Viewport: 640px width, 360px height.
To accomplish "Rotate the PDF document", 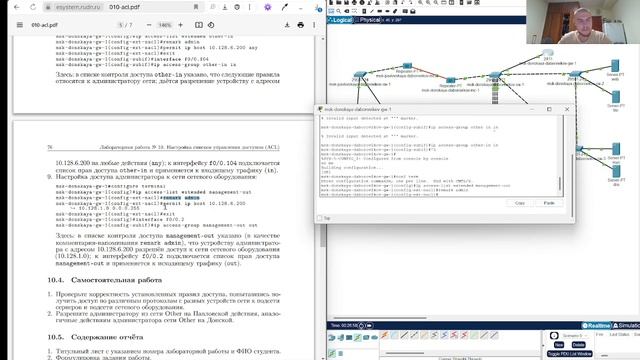I will click(211, 25).
